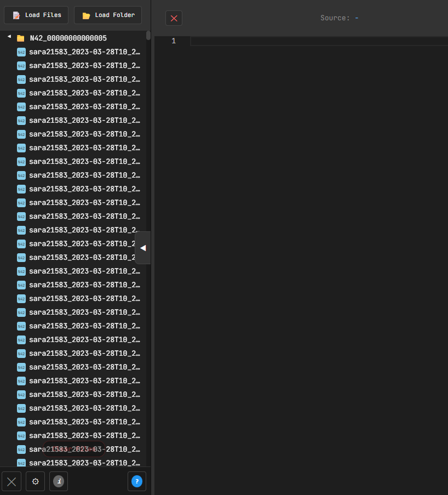The image size is (448, 495).
Task: Click the folder icon inside Load Folder
Action: tap(86, 15)
